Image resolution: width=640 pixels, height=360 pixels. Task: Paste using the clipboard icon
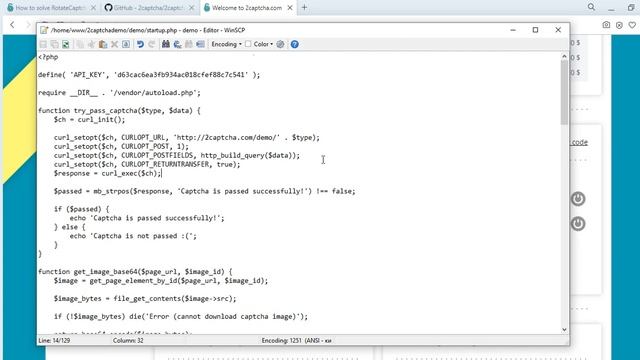103,44
